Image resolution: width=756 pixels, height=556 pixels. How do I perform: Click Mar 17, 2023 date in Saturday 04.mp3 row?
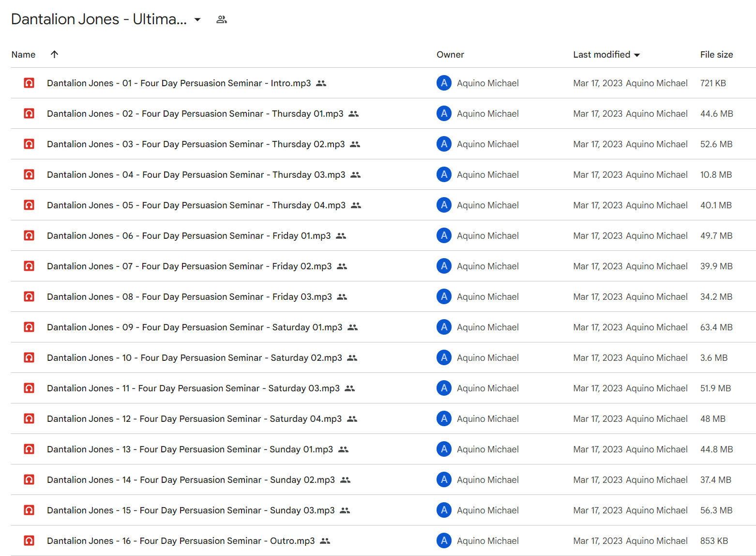[x=598, y=419]
